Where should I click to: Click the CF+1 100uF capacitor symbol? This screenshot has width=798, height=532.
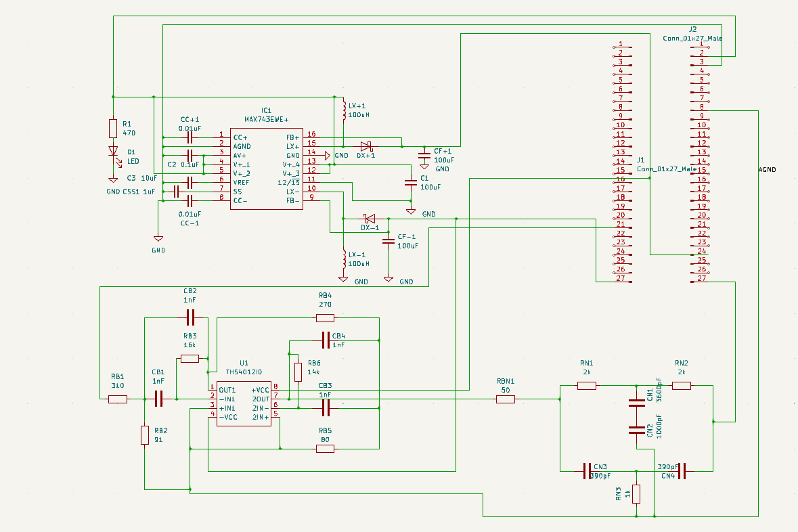(x=424, y=155)
